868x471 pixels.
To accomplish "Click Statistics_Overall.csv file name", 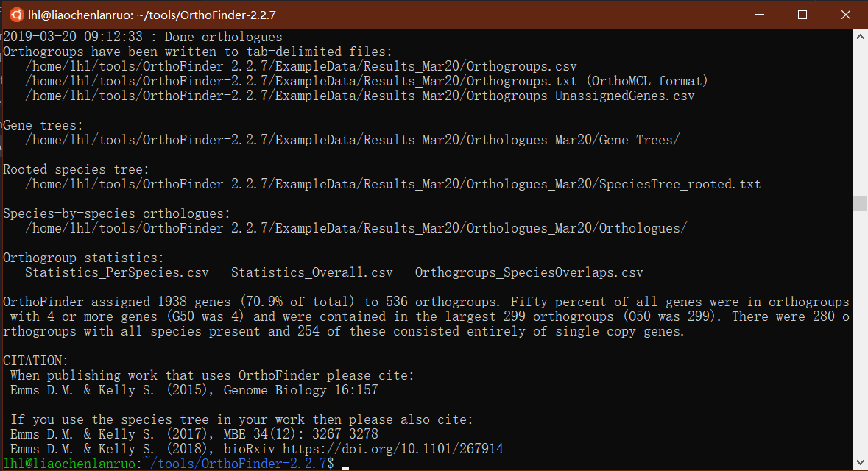I will point(311,272).
